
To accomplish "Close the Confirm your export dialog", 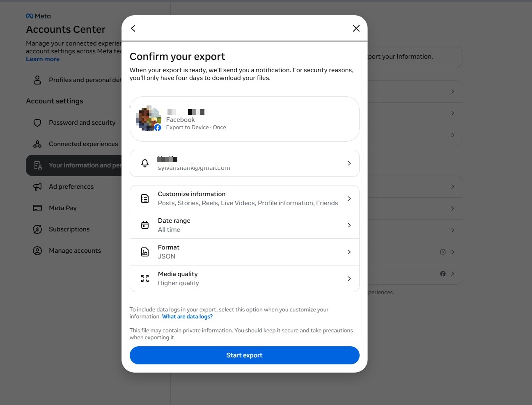I will pyautogui.click(x=356, y=28).
